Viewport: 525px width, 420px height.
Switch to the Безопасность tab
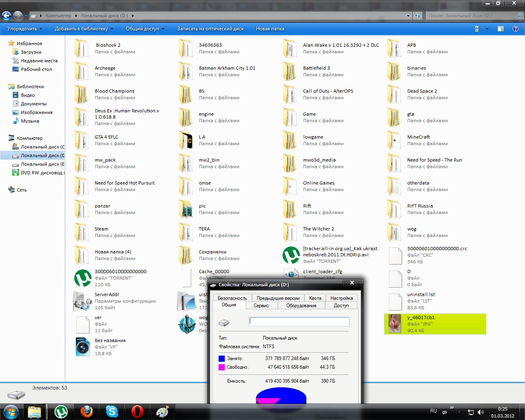point(232,298)
